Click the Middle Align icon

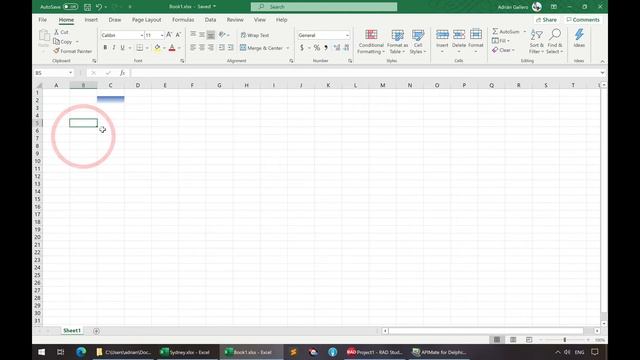click(202, 35)
